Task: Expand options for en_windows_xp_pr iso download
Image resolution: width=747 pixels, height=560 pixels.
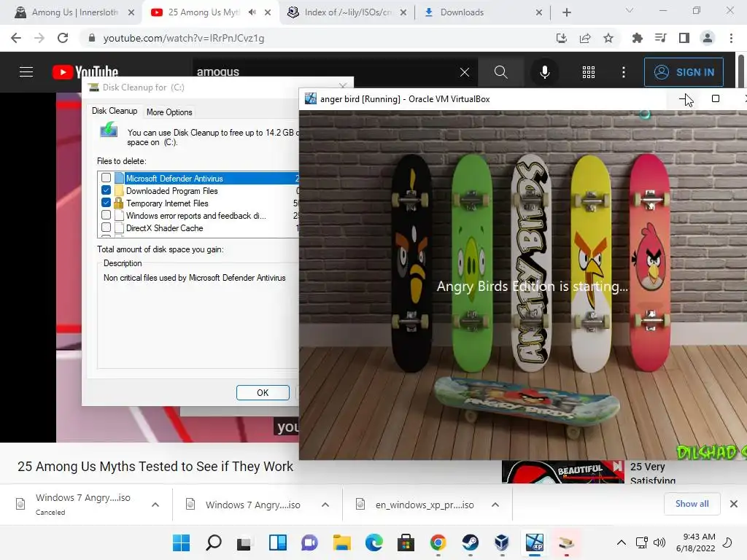Action: tap(495, 505)
